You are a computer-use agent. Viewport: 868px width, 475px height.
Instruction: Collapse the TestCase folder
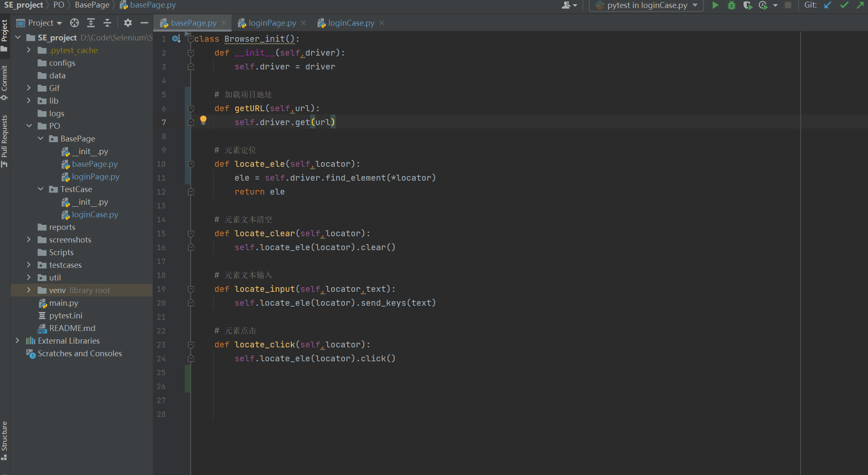(x=40, y=189)
